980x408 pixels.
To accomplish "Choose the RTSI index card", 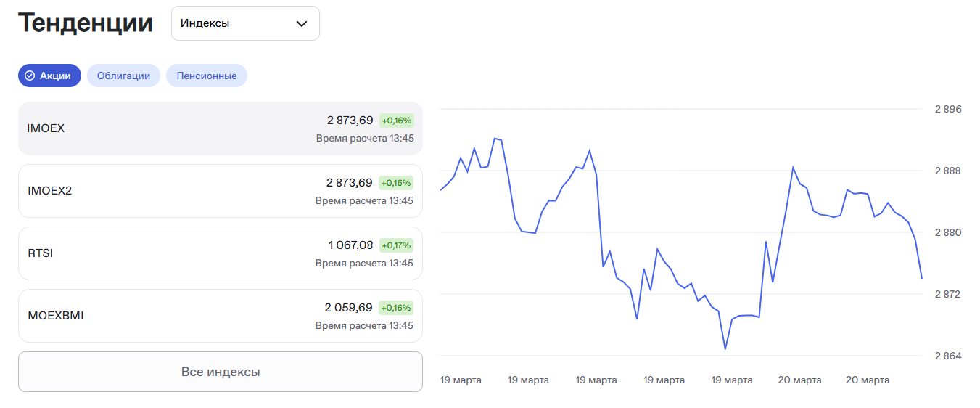I will pyautogui.click(x=220, y=253).
